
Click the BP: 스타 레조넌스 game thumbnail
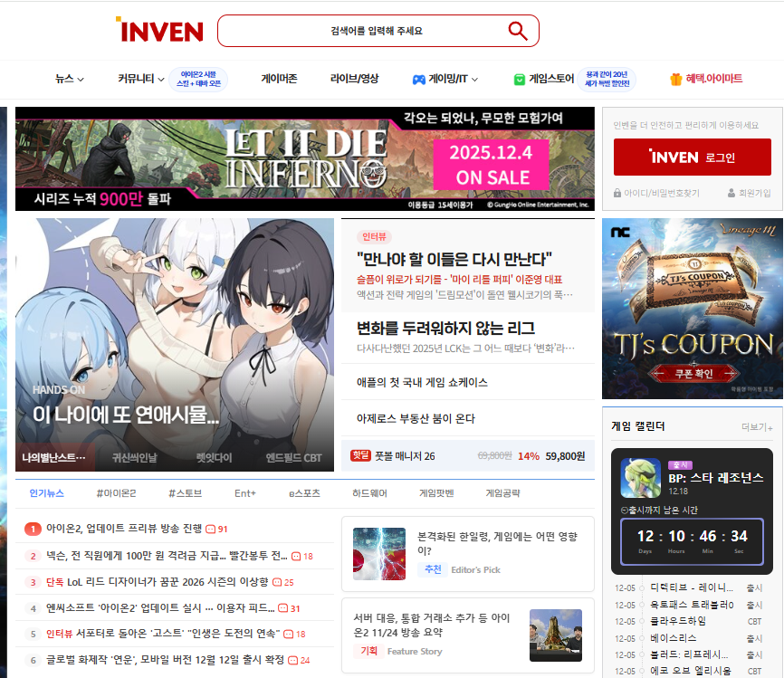[641, 477]
